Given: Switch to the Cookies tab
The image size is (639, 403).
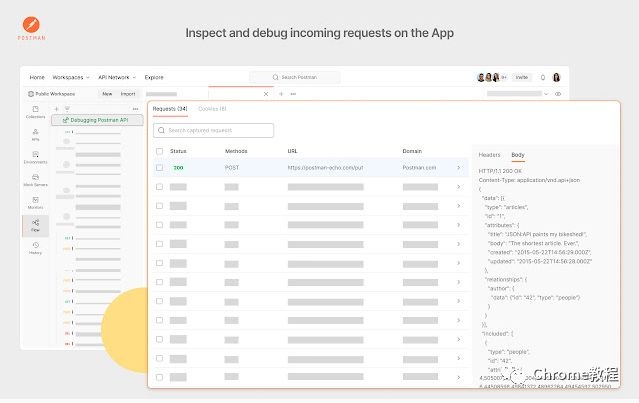Looking at the screenshot, I should coord(212,109).
